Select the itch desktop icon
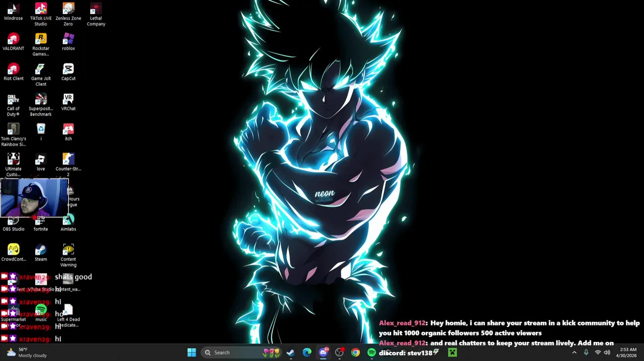The image size is (644, 361). click(68, 132)
